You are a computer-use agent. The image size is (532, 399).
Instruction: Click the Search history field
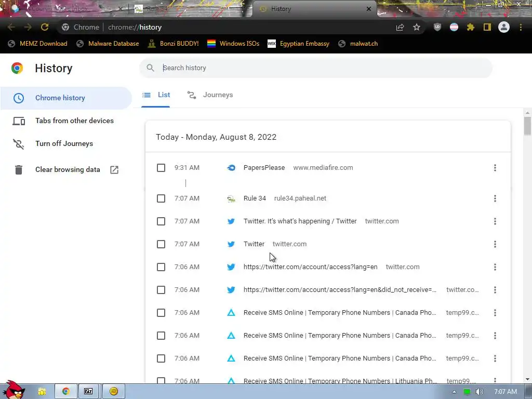[x=315, y=68]
